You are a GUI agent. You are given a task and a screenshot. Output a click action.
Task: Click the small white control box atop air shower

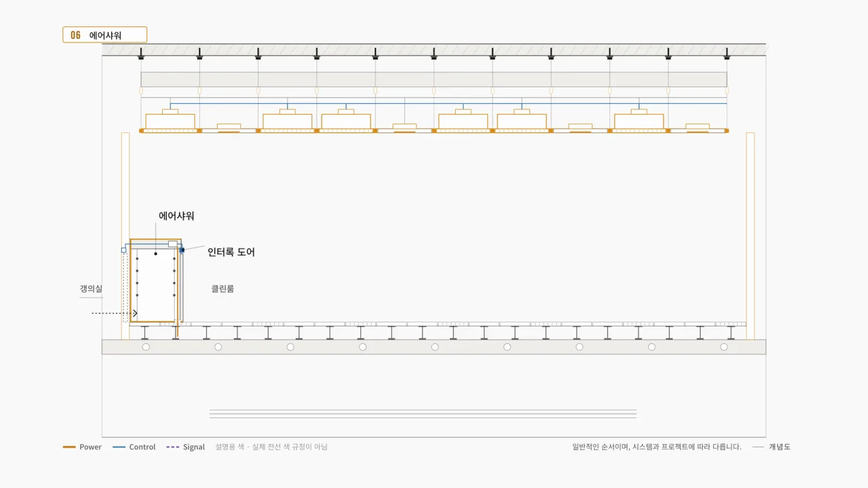coord(173,244)
